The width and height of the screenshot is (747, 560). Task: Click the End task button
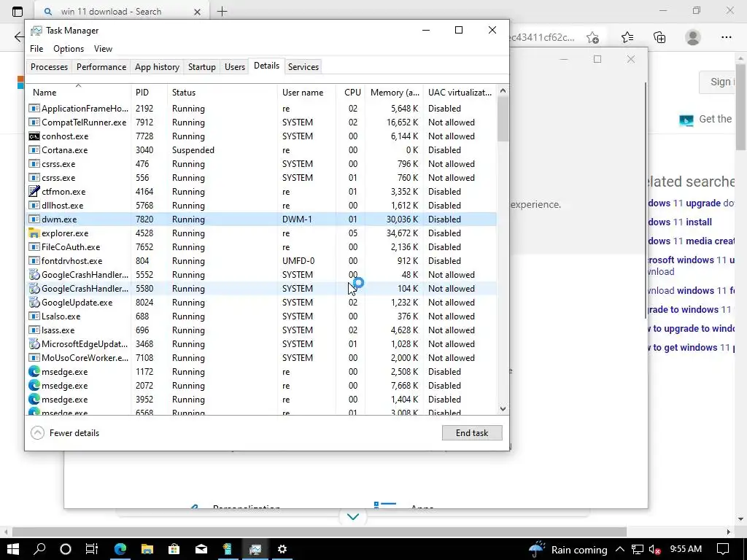click(x=472, y=433)
